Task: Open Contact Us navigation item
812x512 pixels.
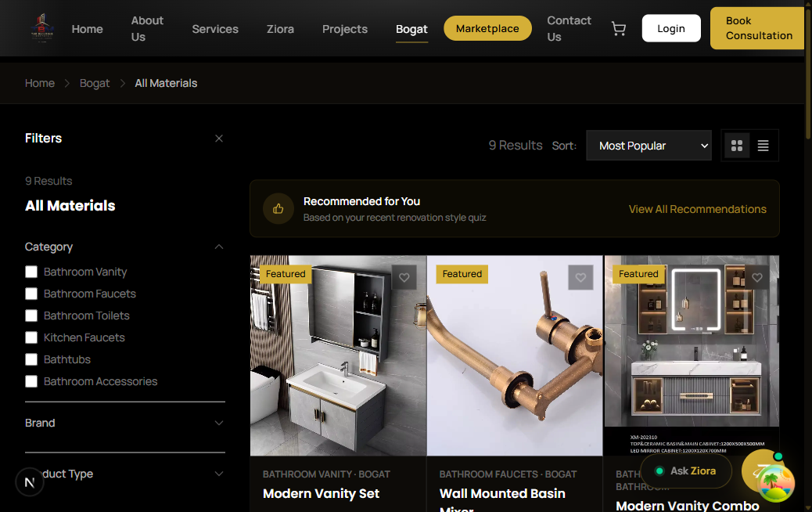Action: point(569,28)
